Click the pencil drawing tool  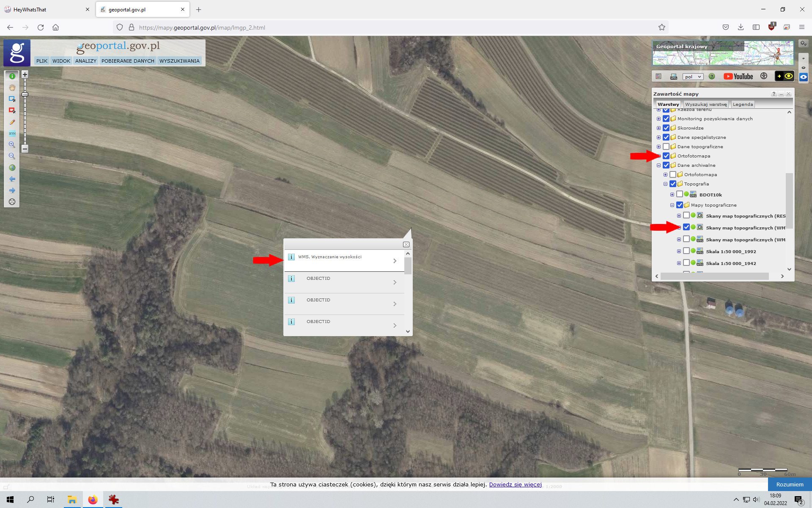pyautogui.click(x=12, y=122)
